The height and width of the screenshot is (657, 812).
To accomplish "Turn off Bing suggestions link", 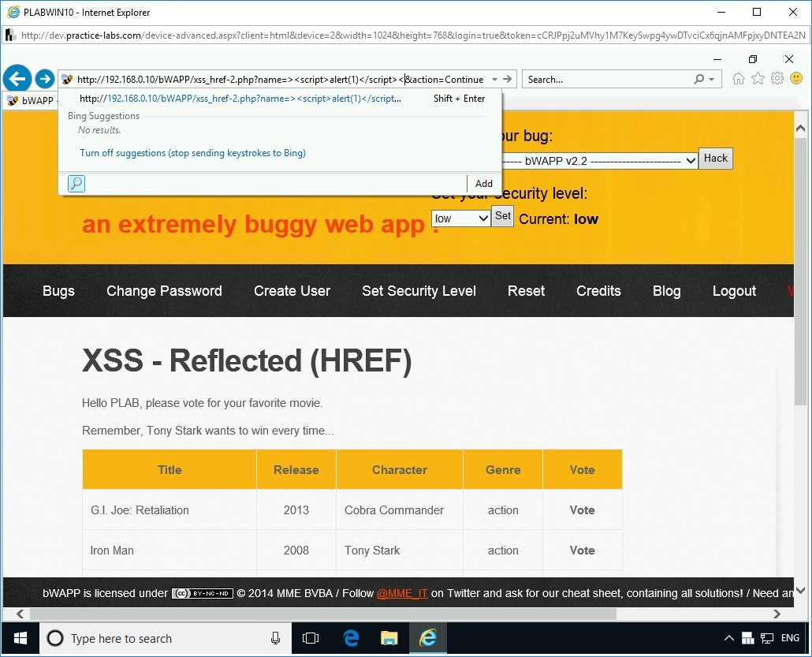I will click(192, 152).
